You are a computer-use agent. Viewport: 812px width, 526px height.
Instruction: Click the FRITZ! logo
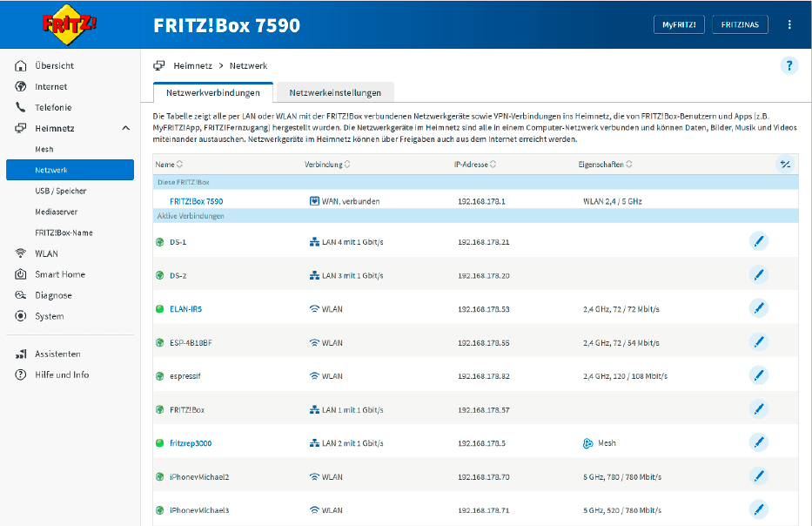pyautogui.click(x=70, y=24)
